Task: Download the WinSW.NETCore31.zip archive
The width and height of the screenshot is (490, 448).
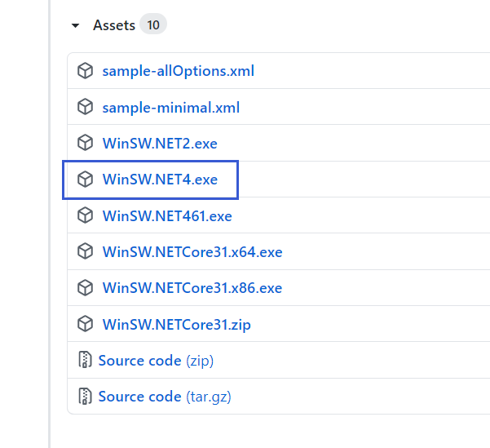Action: (176, 324)
